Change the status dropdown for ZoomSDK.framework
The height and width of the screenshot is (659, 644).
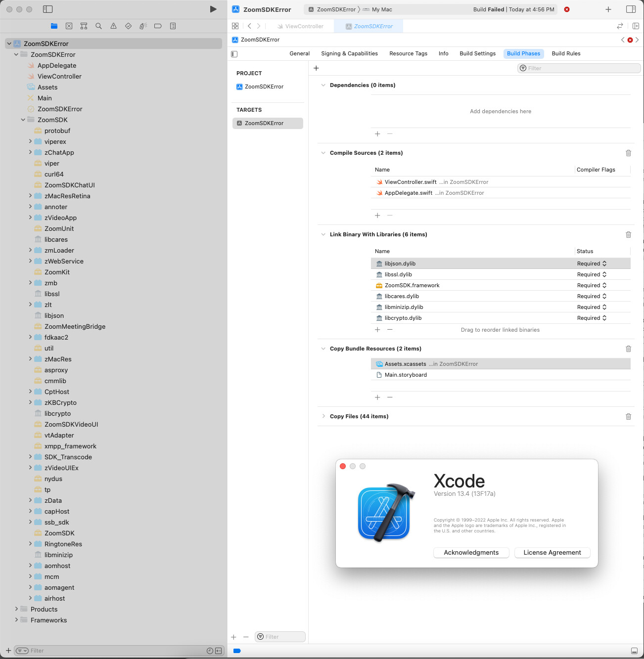[x=592, y=286]
